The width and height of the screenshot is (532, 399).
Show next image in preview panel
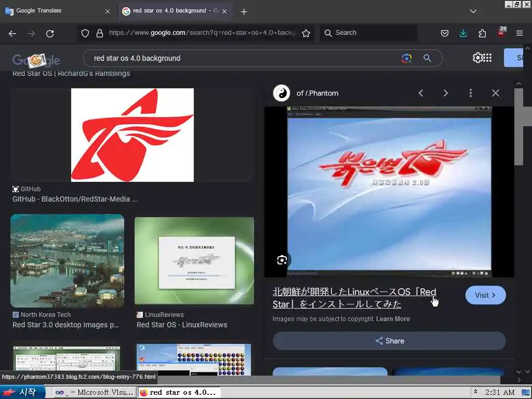coord(445,93)
